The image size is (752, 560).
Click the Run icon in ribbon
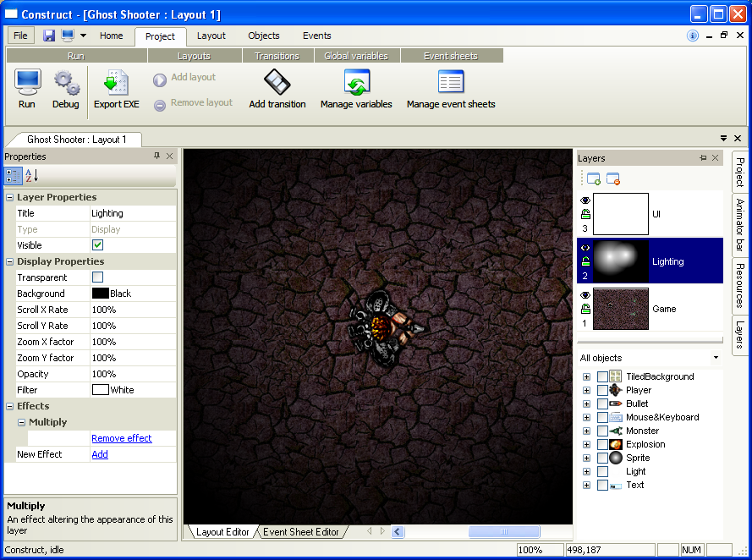(27, 89)
